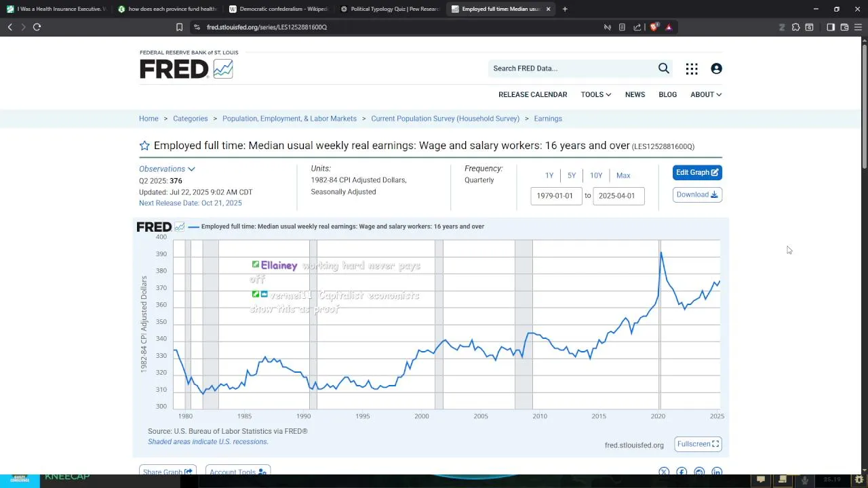Share the graph on LinkedIn
This screenshot has height=488, width=868.
(717, 472)
